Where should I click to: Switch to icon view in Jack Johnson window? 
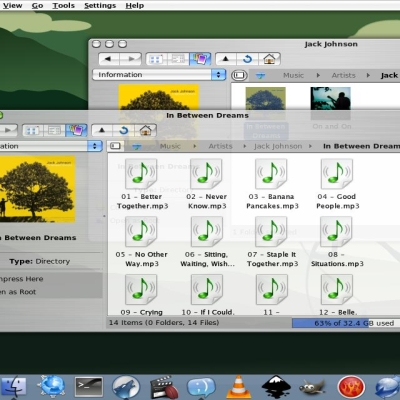pos(156,59)
